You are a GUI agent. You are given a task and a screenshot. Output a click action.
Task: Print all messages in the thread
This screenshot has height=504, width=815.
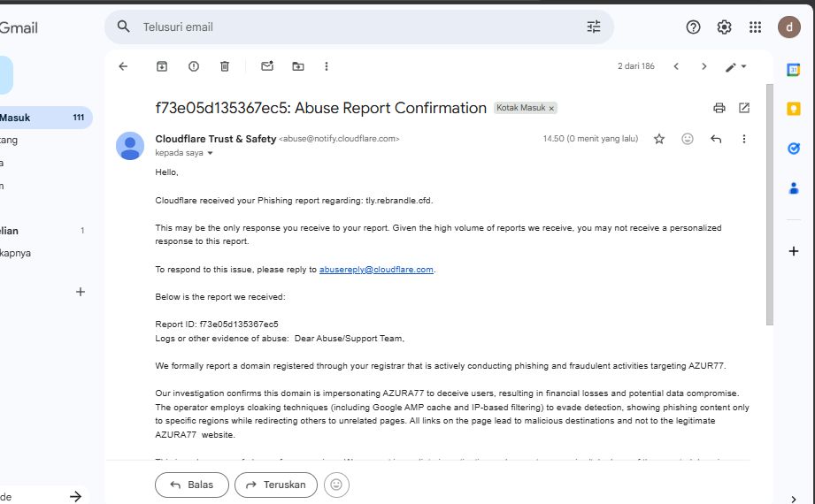click(719, 108)
